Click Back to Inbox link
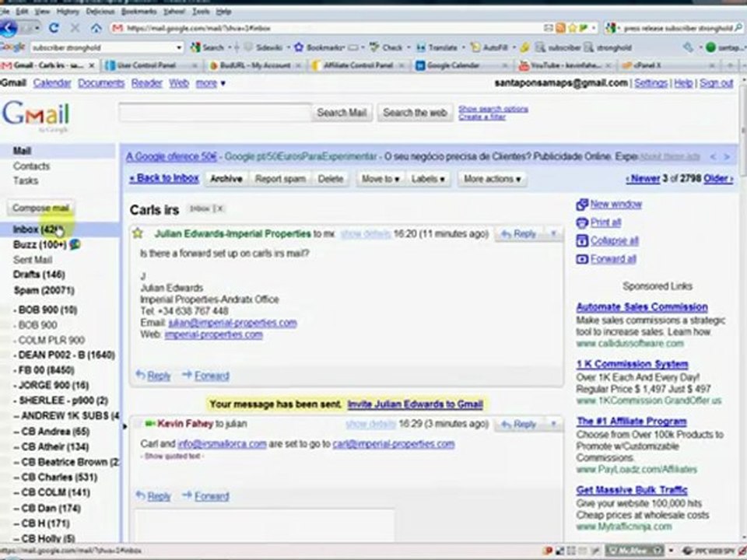The height and width of the screenshot is (560, 747). 164,179
